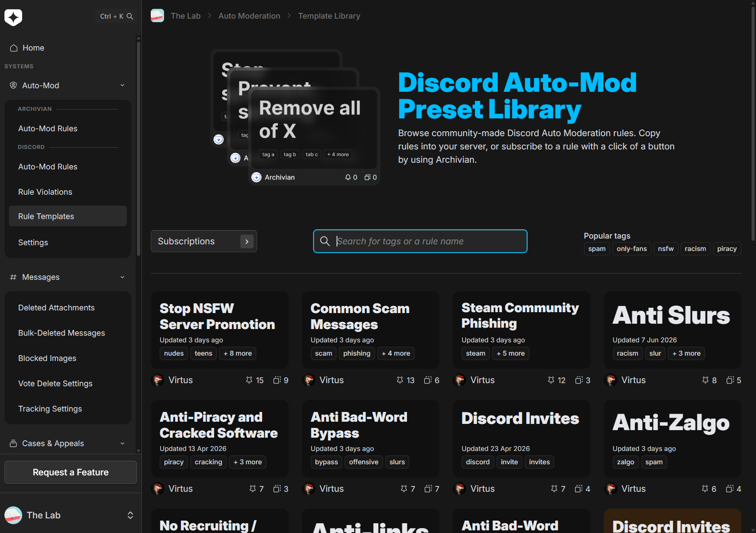Click The Lab breadcrumb link

185,16
